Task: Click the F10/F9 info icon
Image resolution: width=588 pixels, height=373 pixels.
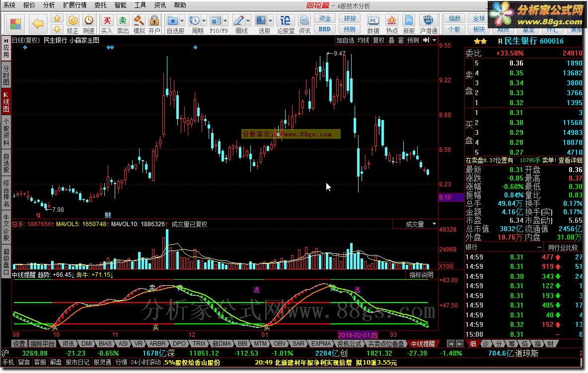Action: coord(216,20)
